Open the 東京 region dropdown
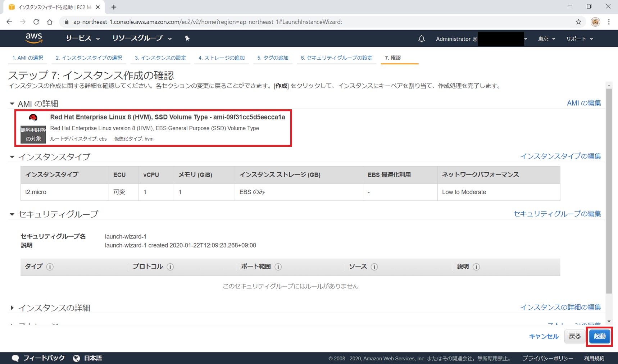 pyautogui.click(x=546, y=39)
